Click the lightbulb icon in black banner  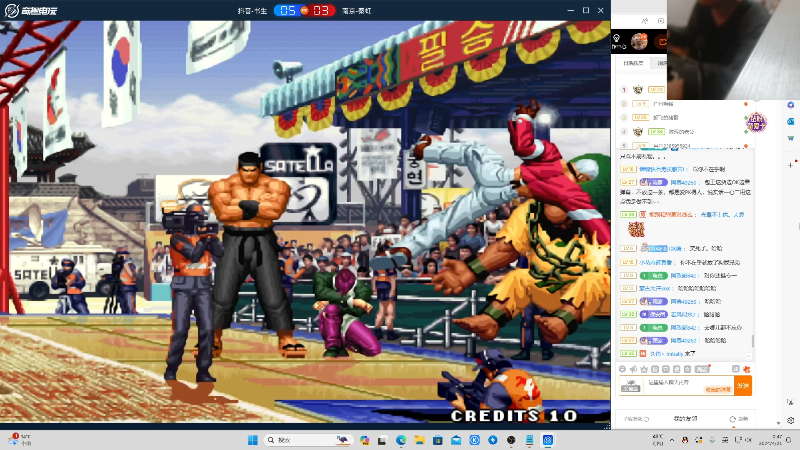point(616,38)
